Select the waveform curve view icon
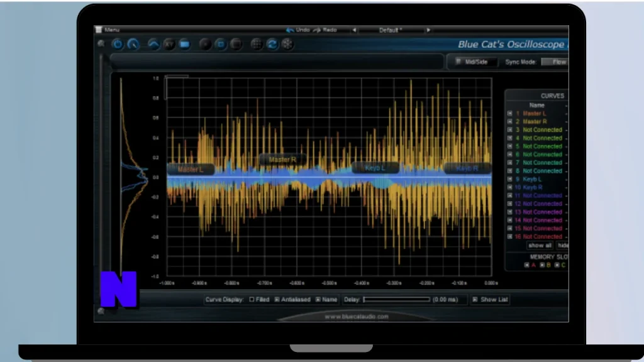644x362 pixels. click(153, 44)
